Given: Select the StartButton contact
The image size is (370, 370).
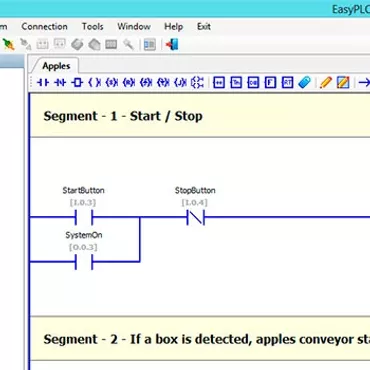Looking at the screenshot, I should (84, 218).
